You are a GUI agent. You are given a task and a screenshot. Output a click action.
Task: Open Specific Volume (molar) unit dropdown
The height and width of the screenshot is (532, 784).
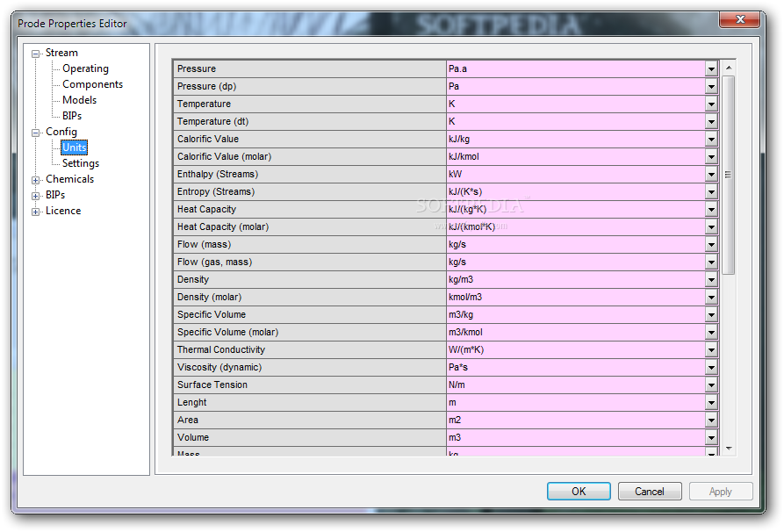(x=711, y=332)
